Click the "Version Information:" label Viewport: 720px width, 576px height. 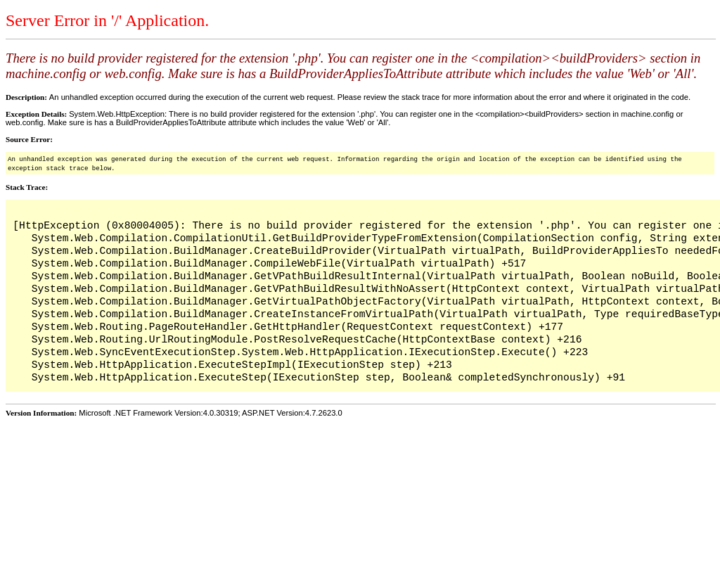41,413
